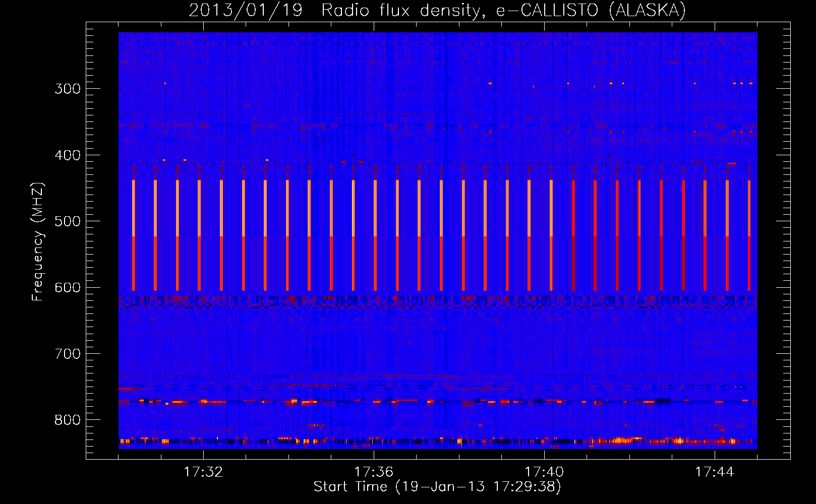Click the 17:32 time tick label

click(x=203, y=472)
